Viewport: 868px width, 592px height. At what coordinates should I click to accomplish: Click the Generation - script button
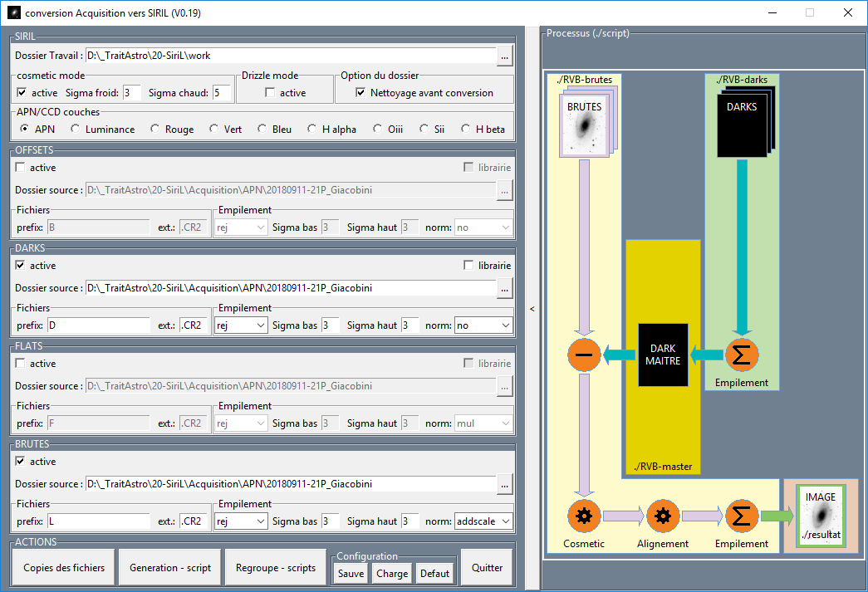[170, 568]
